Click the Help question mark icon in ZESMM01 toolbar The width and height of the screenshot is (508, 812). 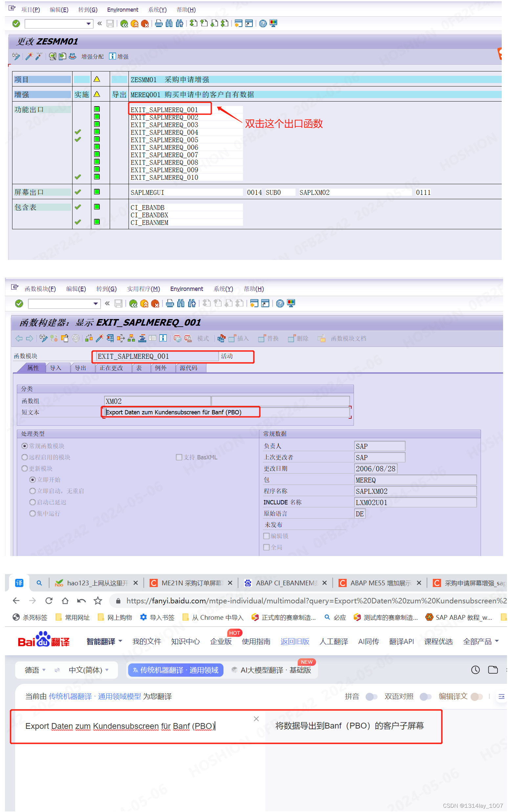pos(263,24)
